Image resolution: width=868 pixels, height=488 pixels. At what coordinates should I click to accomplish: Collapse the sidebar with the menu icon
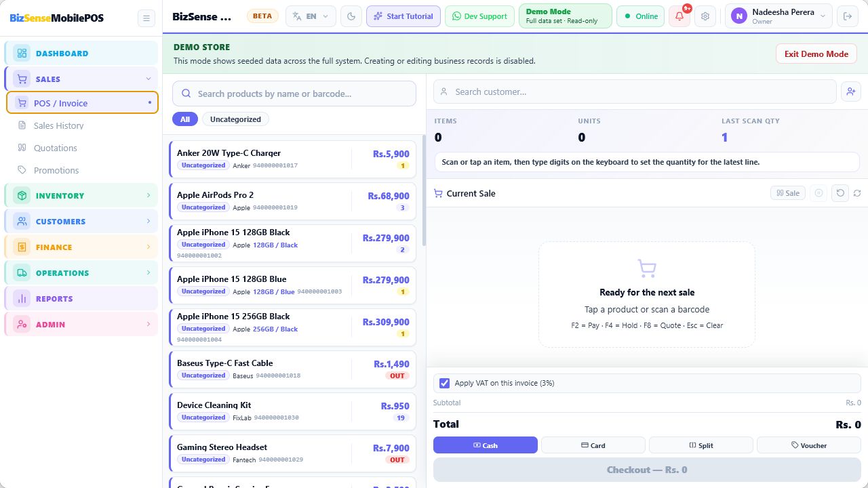[146, 18]
